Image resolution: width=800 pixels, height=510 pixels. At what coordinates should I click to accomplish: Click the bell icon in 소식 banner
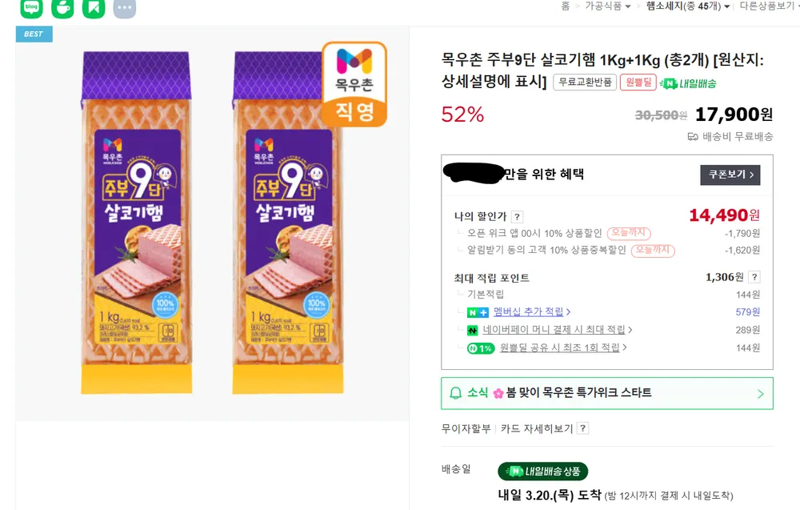point(455,393)
